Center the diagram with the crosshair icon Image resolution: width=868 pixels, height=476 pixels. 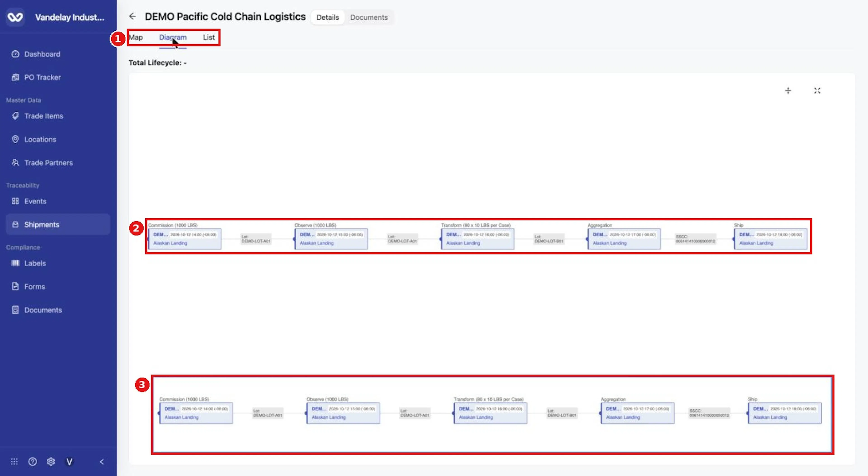pos(788,91)
